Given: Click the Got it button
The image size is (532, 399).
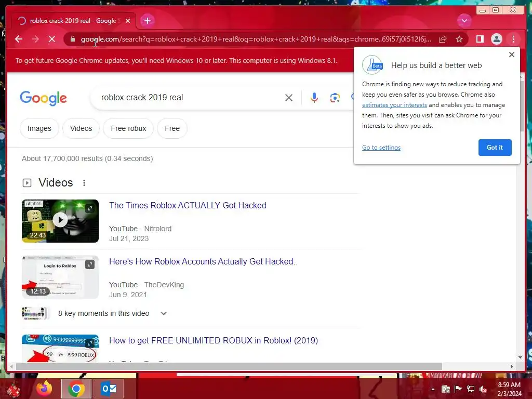Looking at the screenshot, I should coord(495,147).
